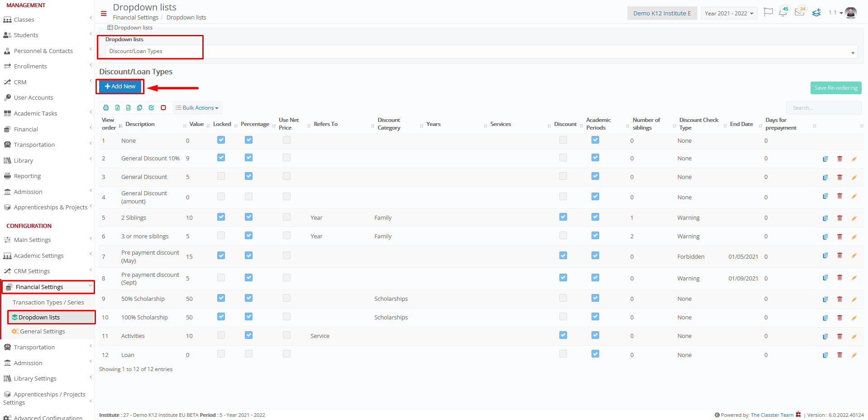Toggle Percentage checkbox for General Discount (amount)
The height and width of the screenshot is (420, 868).
[x=248, y=197]
